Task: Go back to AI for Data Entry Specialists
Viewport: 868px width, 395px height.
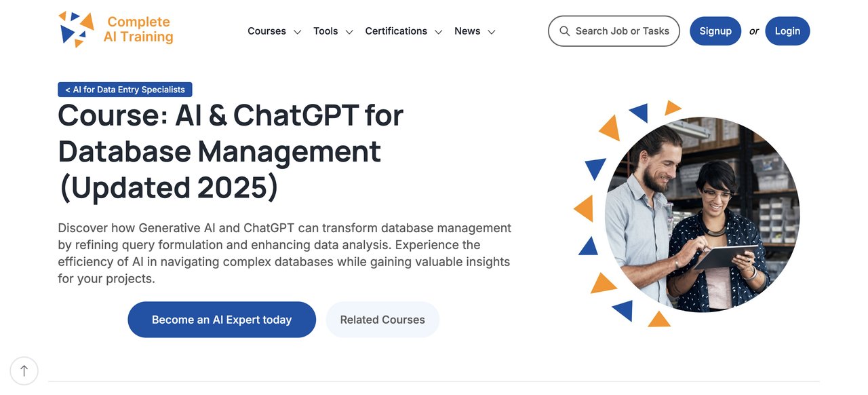Action: tap(125, 90)
